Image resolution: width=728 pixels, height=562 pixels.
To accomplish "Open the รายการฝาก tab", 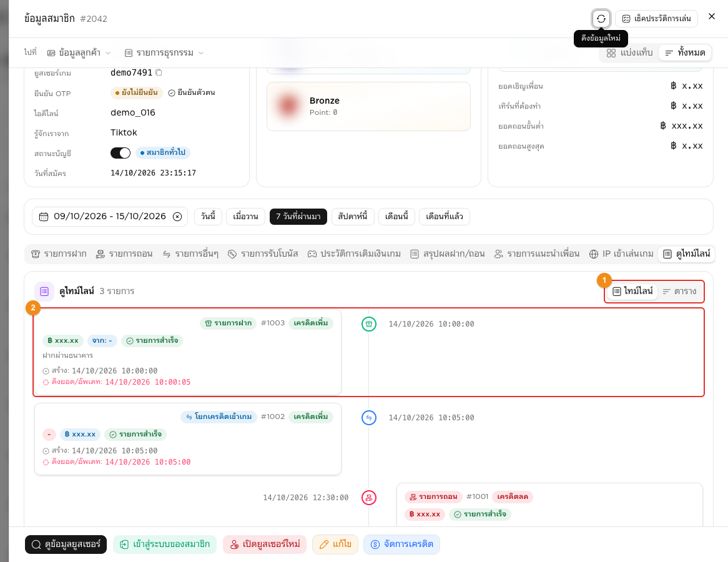I will [59, 254].
